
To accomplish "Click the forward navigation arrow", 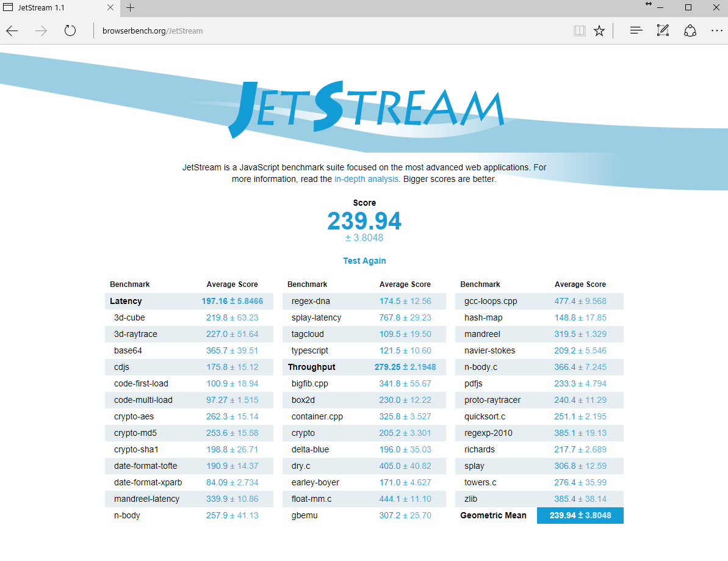I will click(x=41, y=31).
